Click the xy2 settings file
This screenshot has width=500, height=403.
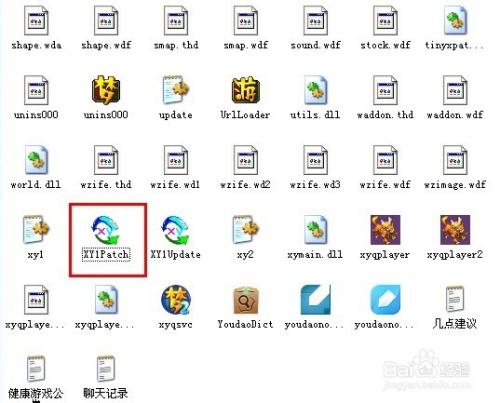[246, 230]
